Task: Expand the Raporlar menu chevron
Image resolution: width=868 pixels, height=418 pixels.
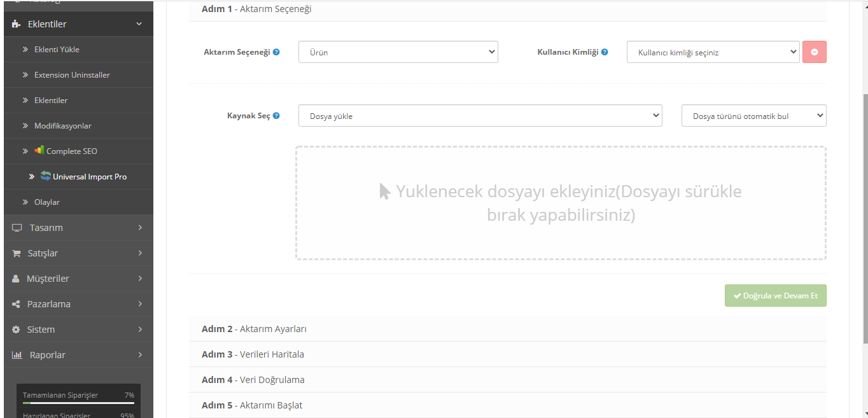Action: (140, 355)
